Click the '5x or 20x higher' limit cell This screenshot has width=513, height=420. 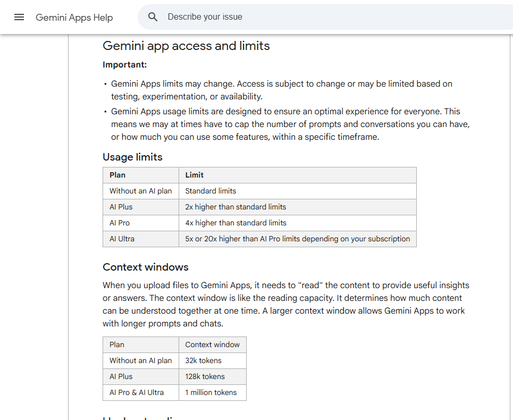click(x=298, y=239)
